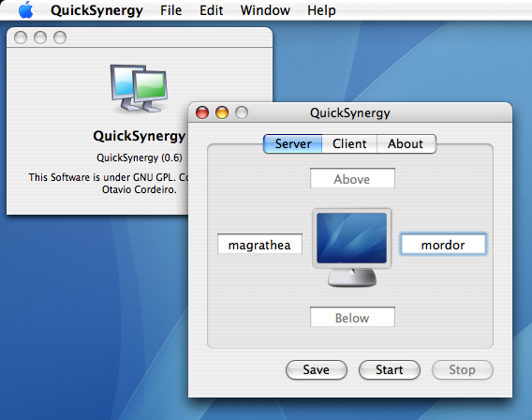Click the Below screen name field
Viewport: 532px width, 420px height.
352,317
